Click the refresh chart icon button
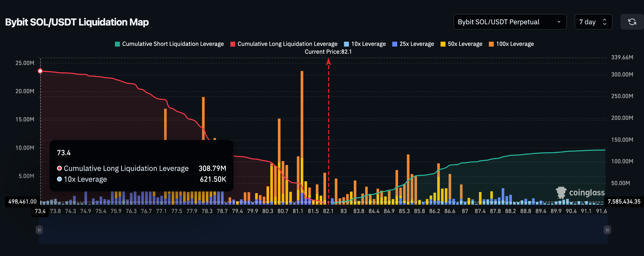 632,22
